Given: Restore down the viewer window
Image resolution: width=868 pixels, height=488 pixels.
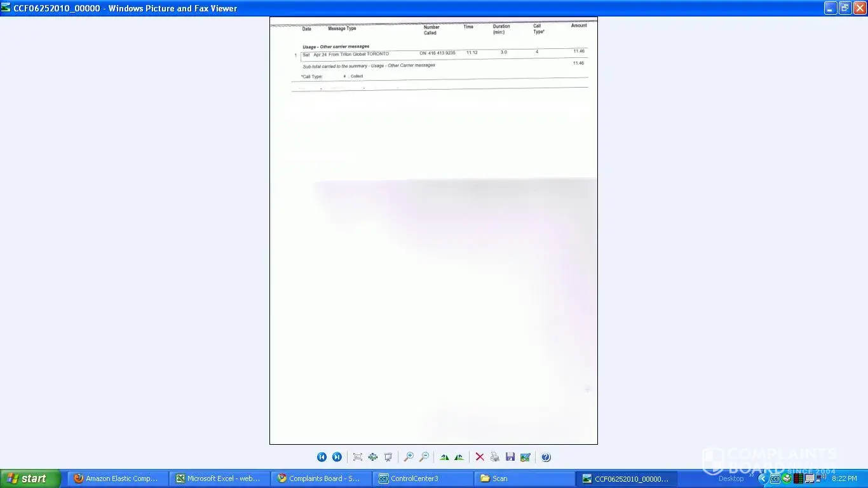Looking at the screenshot, I should click(x=845, y=8).
